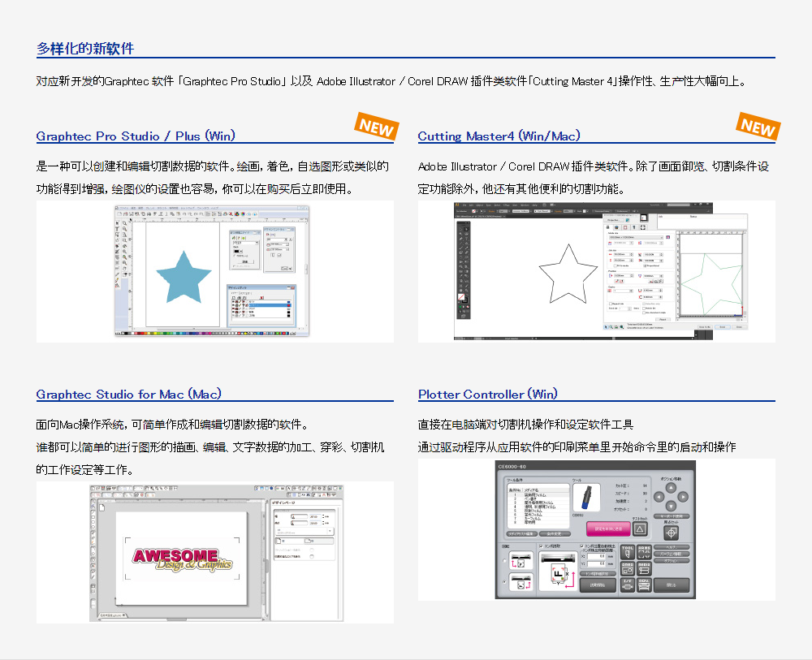Image resolution: width=812 pixels, height=660 pixels.
Task: Click the NEW badge beside Graphtec Pro Studio
Action: point(377,127)
